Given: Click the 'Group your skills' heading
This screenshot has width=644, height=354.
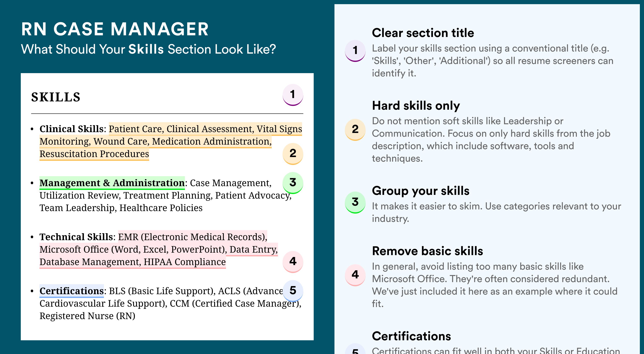Looking at the screenshot, I should tap(420, 191).
